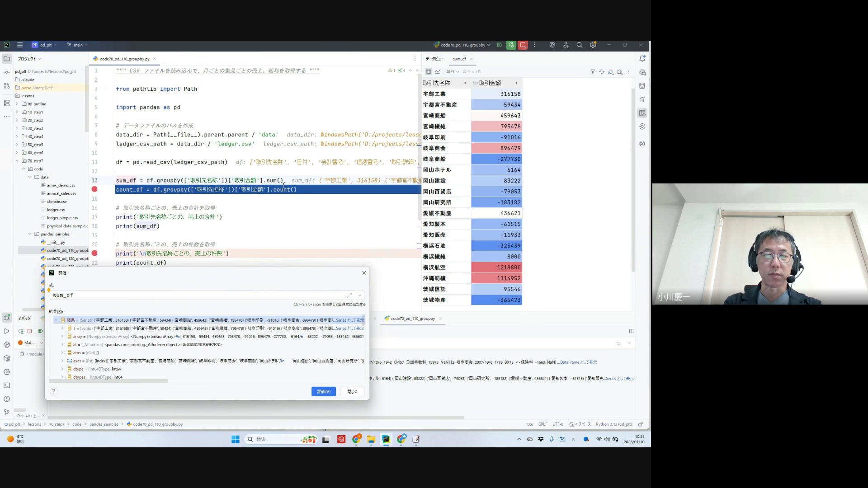The image size is (868, 488).
Task: Toggle breakpoint on the print count line
Action: [x=94, y=253]
